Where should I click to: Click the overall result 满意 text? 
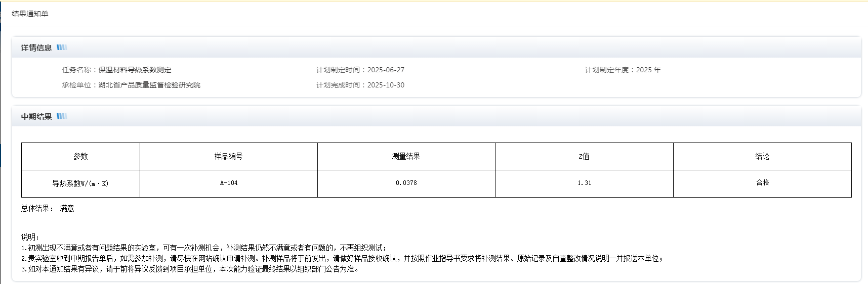pos(67,208)
